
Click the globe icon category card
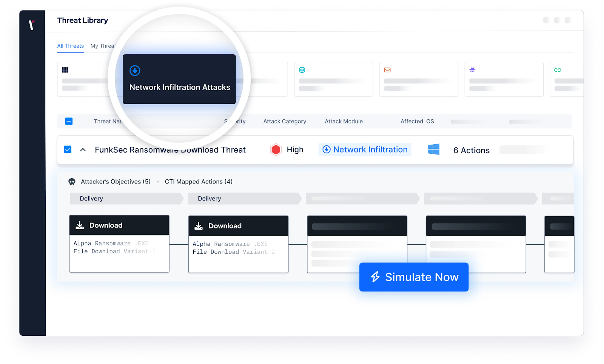tap(333, 79)
